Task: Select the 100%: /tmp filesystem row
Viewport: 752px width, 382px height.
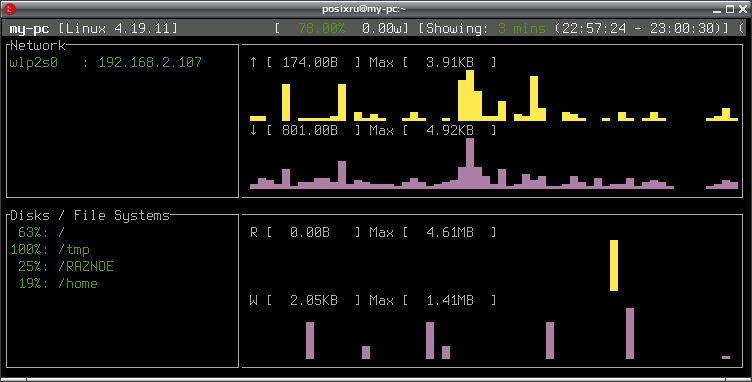Action: [50, 250]
